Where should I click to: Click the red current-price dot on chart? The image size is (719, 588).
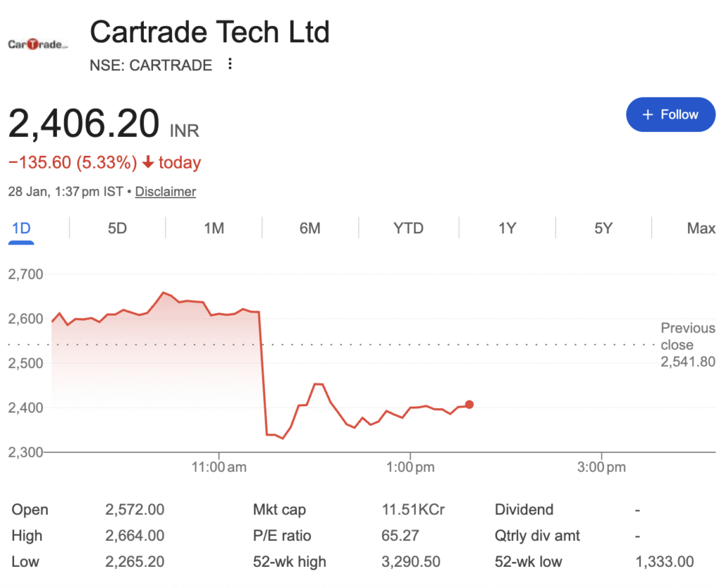coord(469,405)
